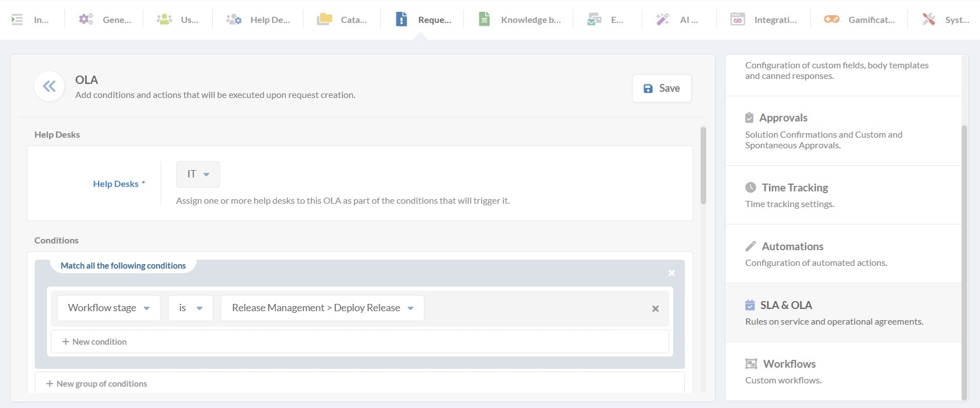Image resolution: width=980 pixels, height=408 pixels.
Task: Open the Syst... tab
Action: 945,20
